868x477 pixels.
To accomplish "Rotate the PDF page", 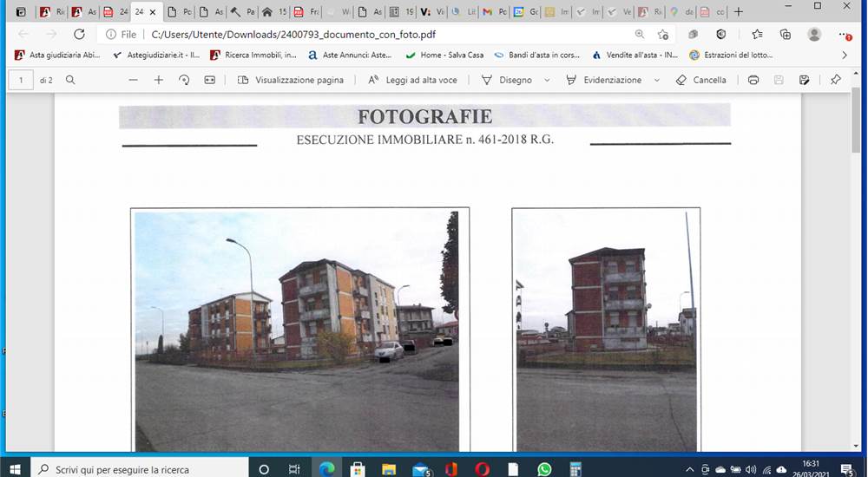I will [184, 81].
